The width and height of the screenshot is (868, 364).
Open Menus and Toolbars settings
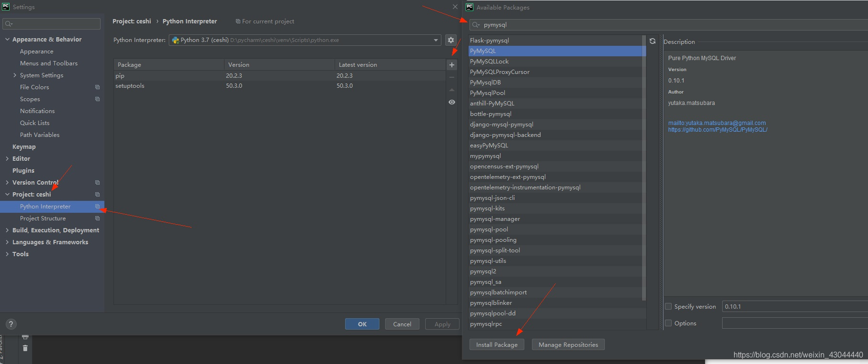coord(49,63)
